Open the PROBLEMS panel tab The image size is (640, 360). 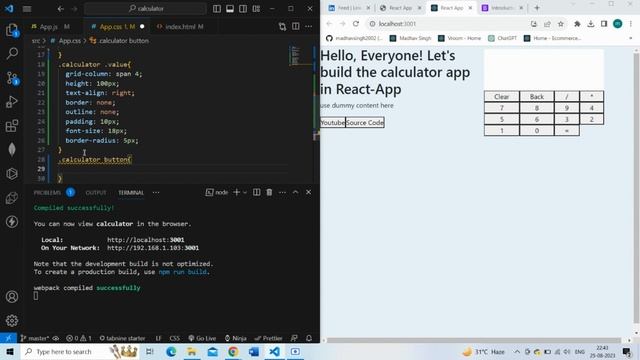point(47,193)
